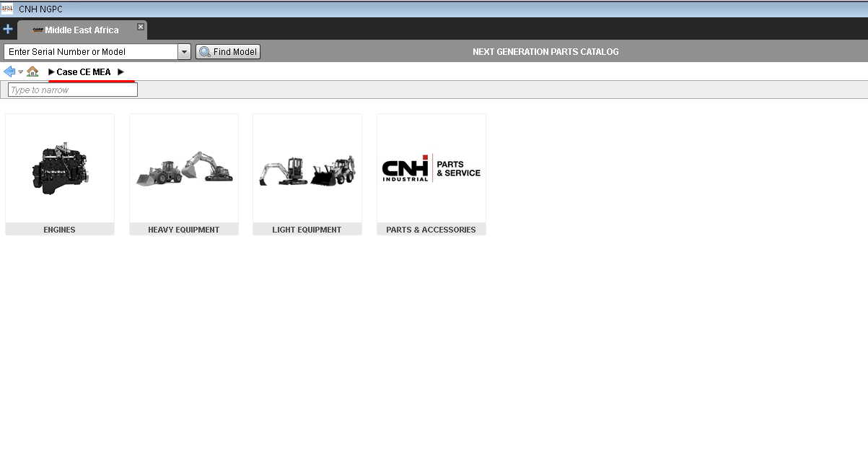Click the CNH NGPC window title icon
The height and width of the screenshot is (468, 868).
pos(7,9)
